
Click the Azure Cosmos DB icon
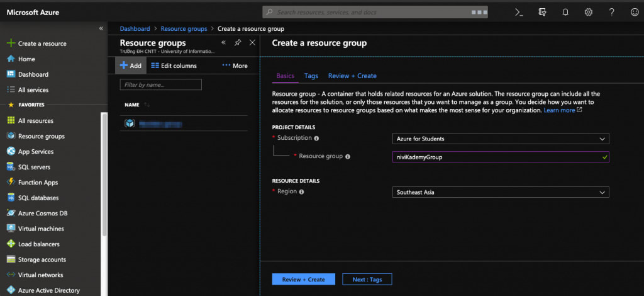pyautogui.click(x=11, y=213)
